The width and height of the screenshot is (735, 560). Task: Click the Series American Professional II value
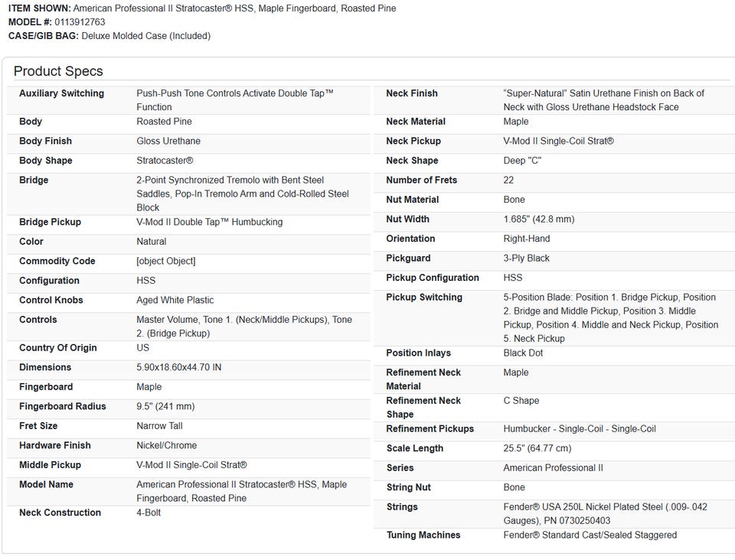coord(553,467)
